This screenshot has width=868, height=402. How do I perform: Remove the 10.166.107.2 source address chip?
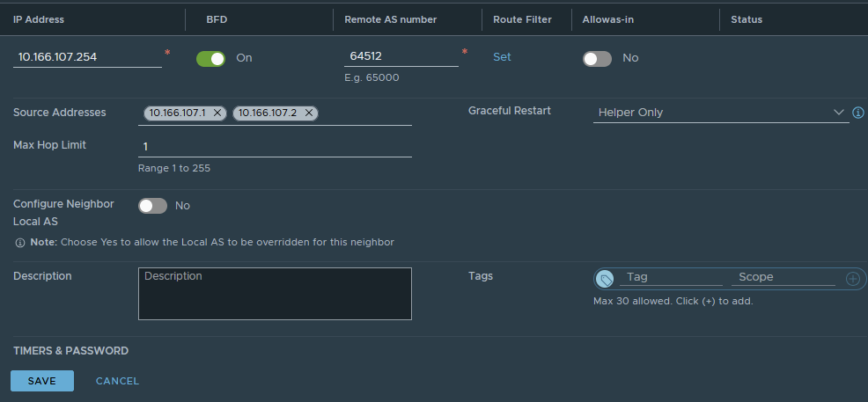tap(308, 113)
